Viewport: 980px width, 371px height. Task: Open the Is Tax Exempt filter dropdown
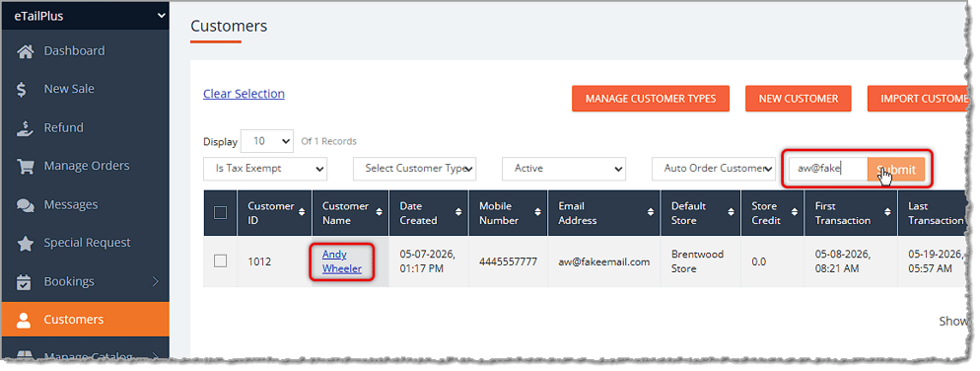(x=265, y=169)
